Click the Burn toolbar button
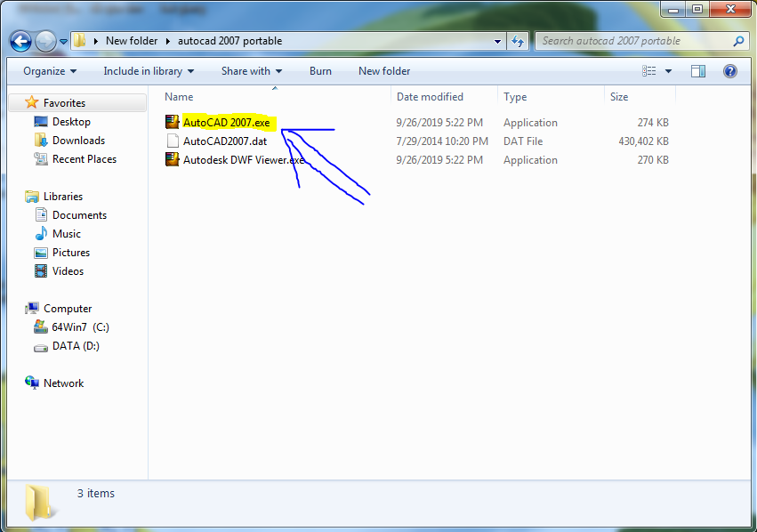 click(320, 71)
